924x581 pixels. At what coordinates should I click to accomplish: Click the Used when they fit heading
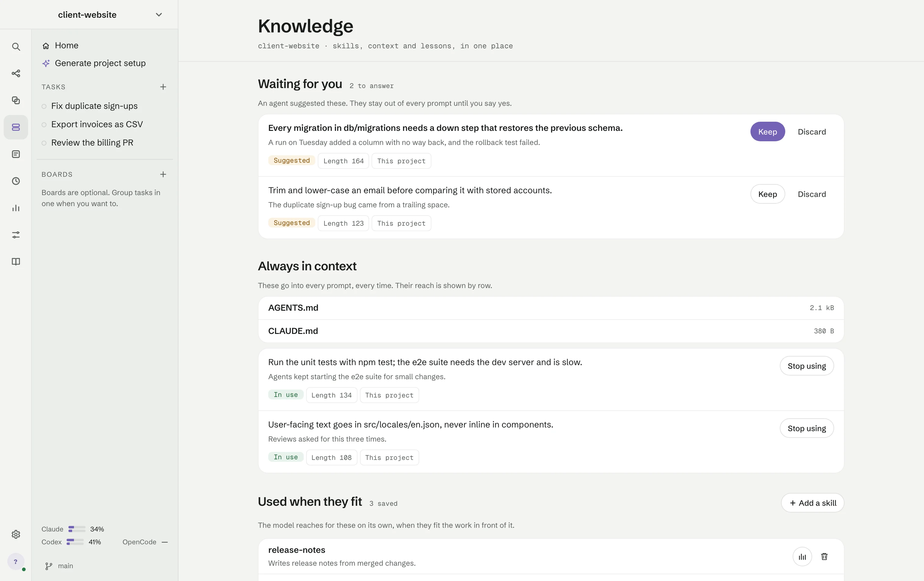click(x=310, y=501)
